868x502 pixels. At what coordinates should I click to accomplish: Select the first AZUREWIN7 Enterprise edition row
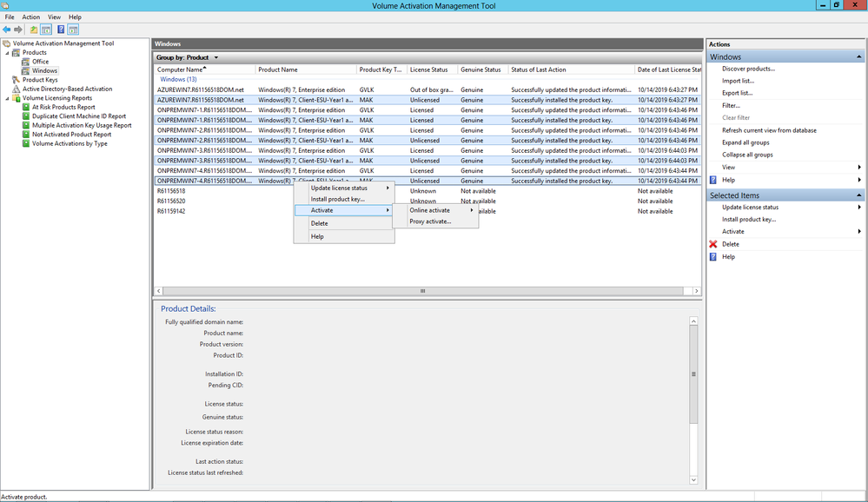click(427, 89)
